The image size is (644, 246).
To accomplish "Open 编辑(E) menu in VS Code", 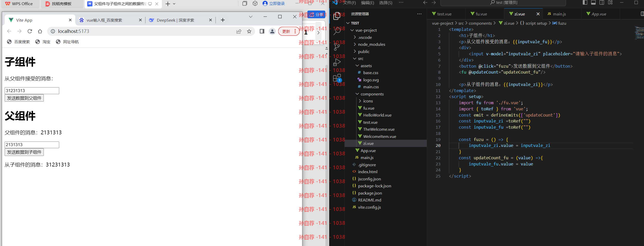I will (x=368, y=3).
